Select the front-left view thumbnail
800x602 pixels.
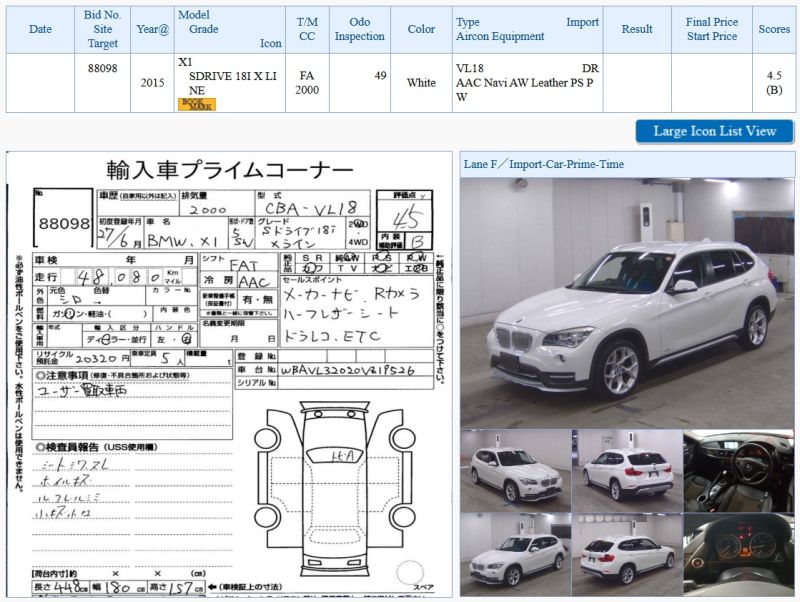[x=515, y=470]
